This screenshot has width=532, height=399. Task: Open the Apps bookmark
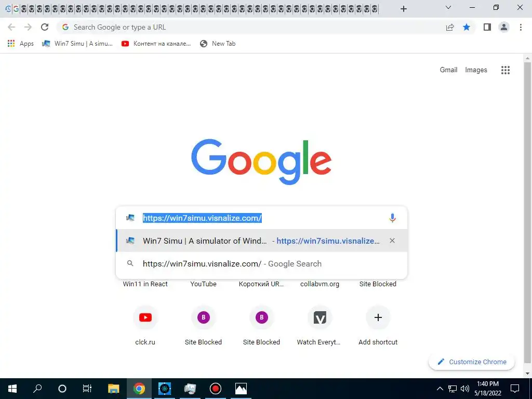pos(21,44)
